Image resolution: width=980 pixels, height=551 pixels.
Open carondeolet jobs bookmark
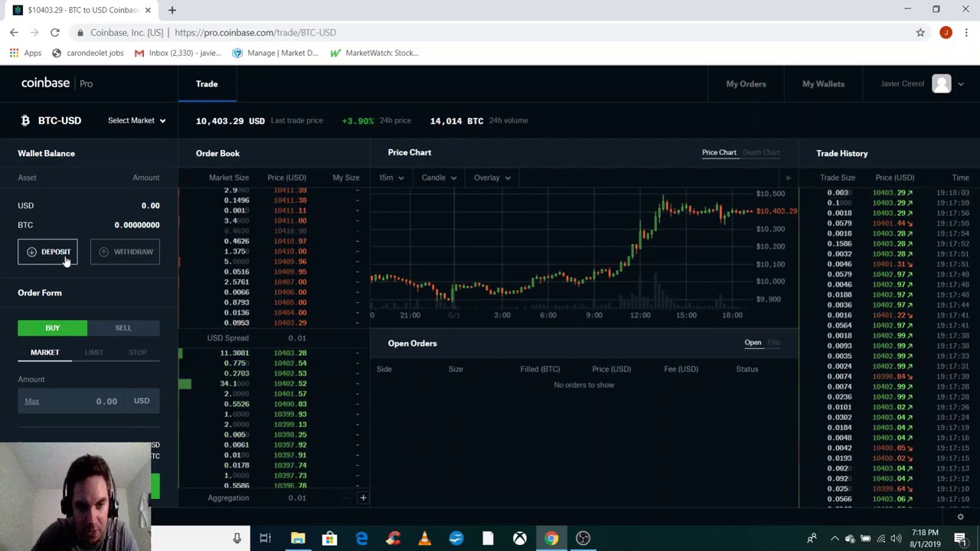pyautogui.click(x=87, y=53)
